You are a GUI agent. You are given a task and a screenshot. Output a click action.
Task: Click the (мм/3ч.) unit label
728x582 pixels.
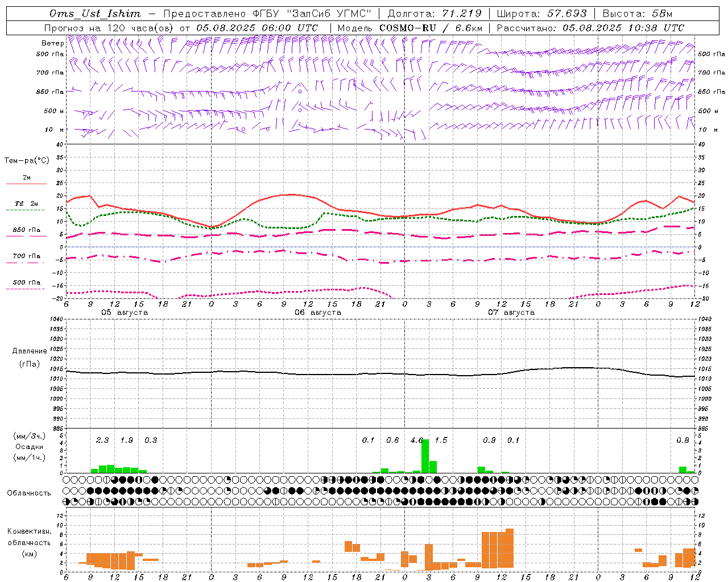[29, 436]
